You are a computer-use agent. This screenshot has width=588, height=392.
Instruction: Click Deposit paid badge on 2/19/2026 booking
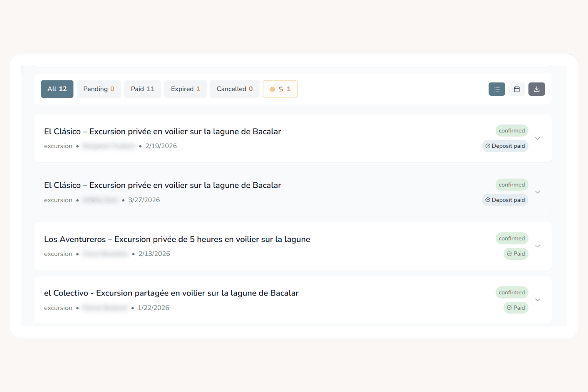click(505, 146)
